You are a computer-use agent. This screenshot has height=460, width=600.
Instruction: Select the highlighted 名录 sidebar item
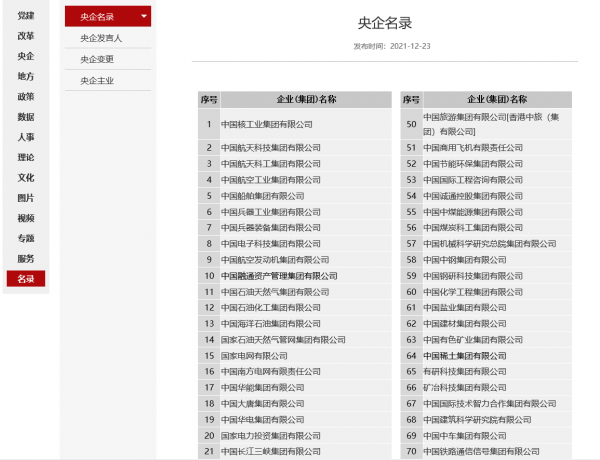26,279
